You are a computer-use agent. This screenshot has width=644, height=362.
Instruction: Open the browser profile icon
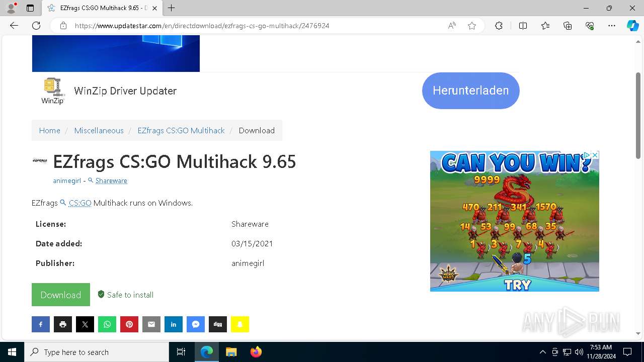coord(11,8)
